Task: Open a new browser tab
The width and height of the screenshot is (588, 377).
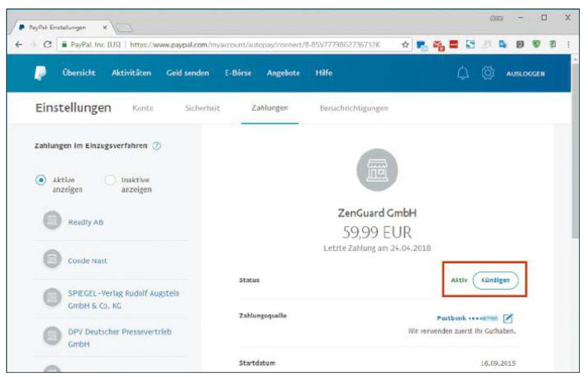Action: click(124, 28)
